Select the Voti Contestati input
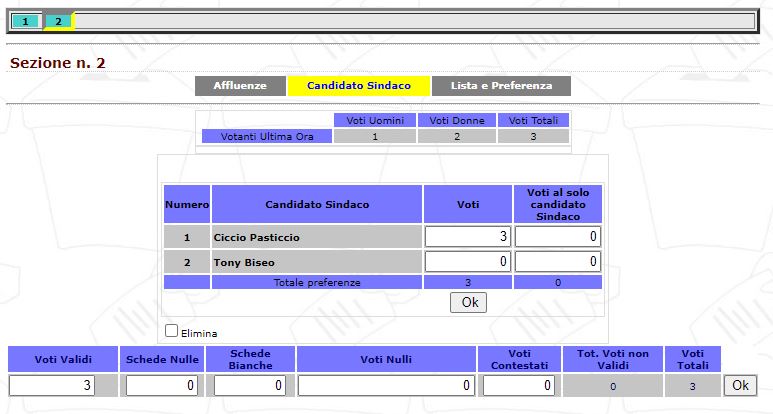773x414 pixels. 518,385
